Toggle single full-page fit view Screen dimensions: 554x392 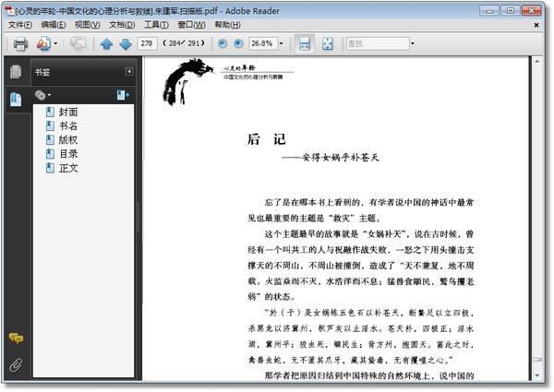point(328,43)
